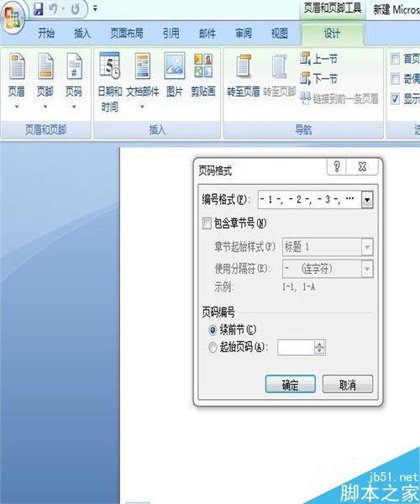Image resolution: width=420 pixels, height=504 pixels.
Task: Switch to the 页面布局 tab
Action: 127,33
